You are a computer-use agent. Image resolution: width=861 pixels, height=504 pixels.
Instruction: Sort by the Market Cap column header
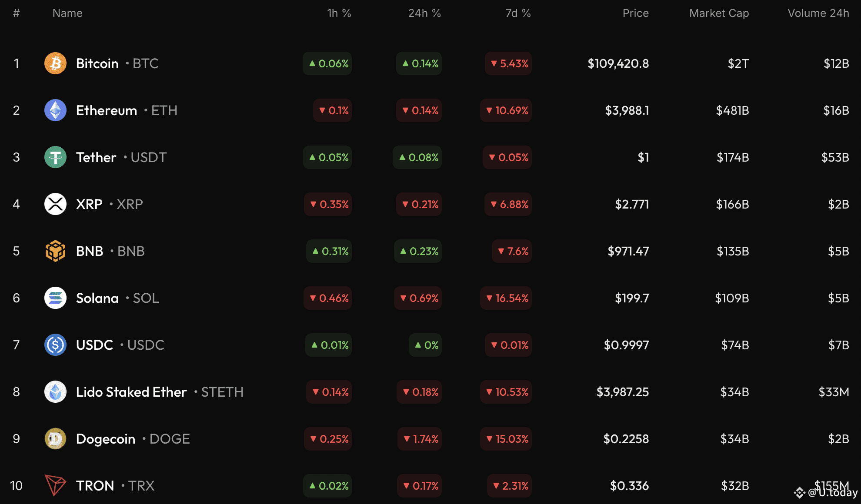(719, 13)
